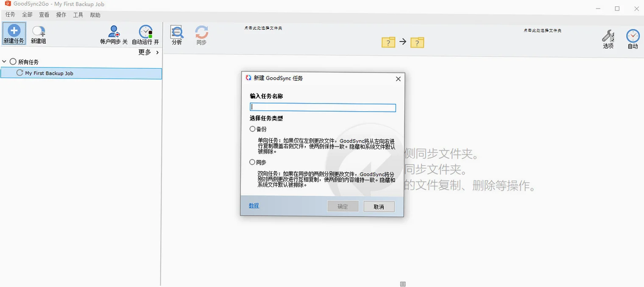644x287 pixels.
Task: Collapse the 所有任务 tree node
Action: (4, 62)
